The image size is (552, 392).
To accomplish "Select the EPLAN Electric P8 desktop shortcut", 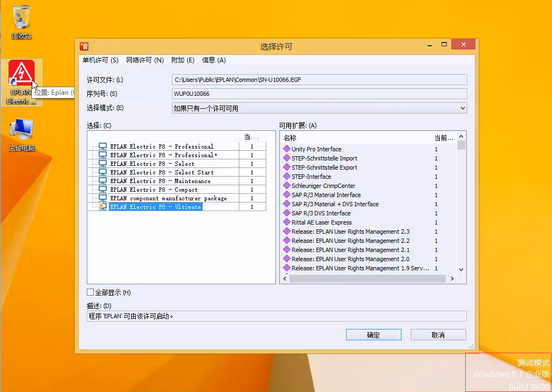I will point(21,82).
